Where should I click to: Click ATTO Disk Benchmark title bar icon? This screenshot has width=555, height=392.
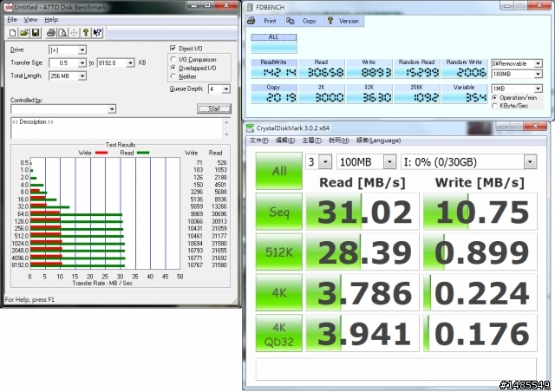8,7
